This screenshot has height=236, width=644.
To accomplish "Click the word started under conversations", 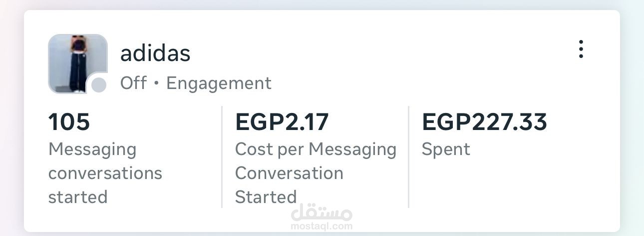I will click(78, 197).
